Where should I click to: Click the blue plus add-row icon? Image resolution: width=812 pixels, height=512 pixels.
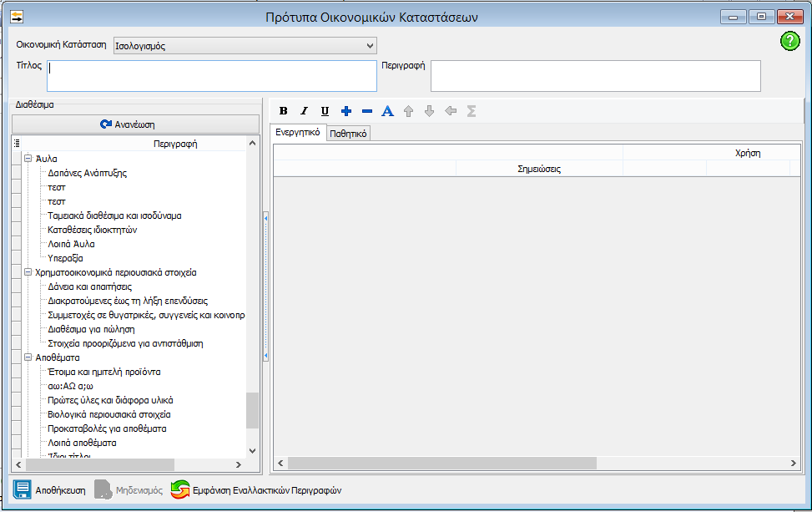(x=346, y=111)
